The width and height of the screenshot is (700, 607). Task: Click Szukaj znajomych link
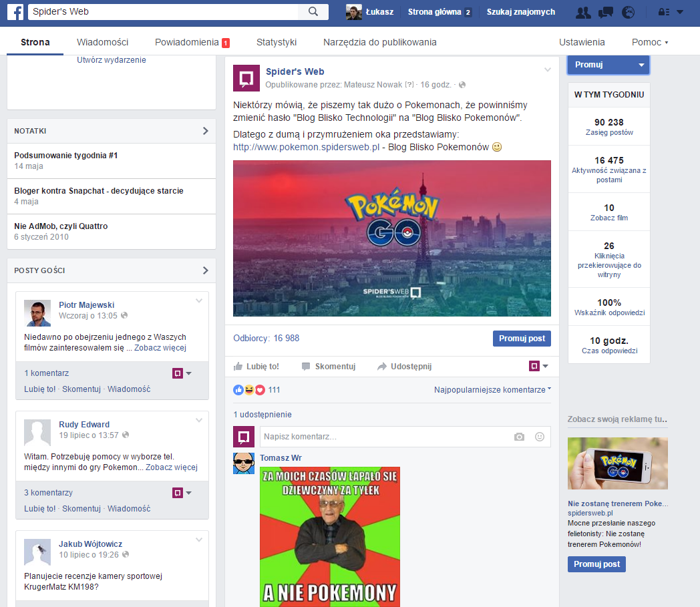521,12
